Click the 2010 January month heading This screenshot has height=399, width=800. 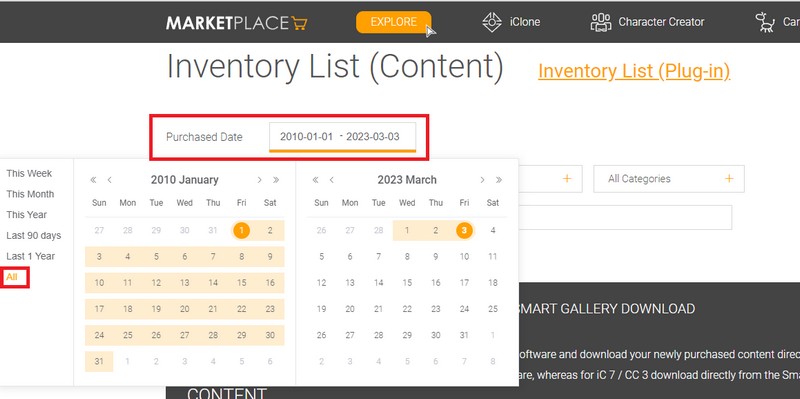pyautogui.click(x=185, y=180)
